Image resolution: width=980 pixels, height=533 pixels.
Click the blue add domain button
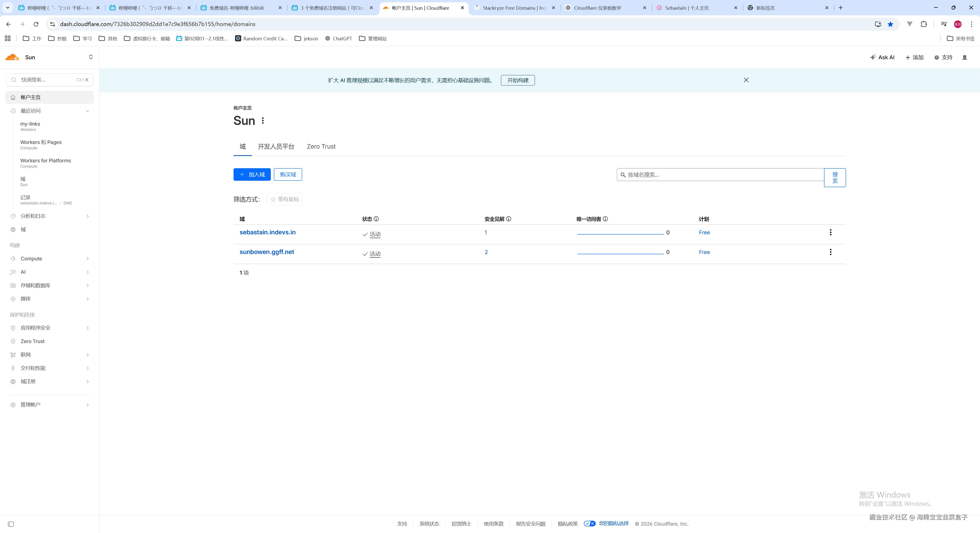tap(252, 175)
